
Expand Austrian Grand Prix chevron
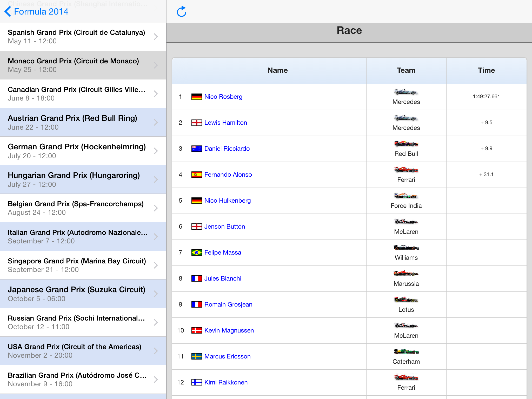[x=156, y=122]
